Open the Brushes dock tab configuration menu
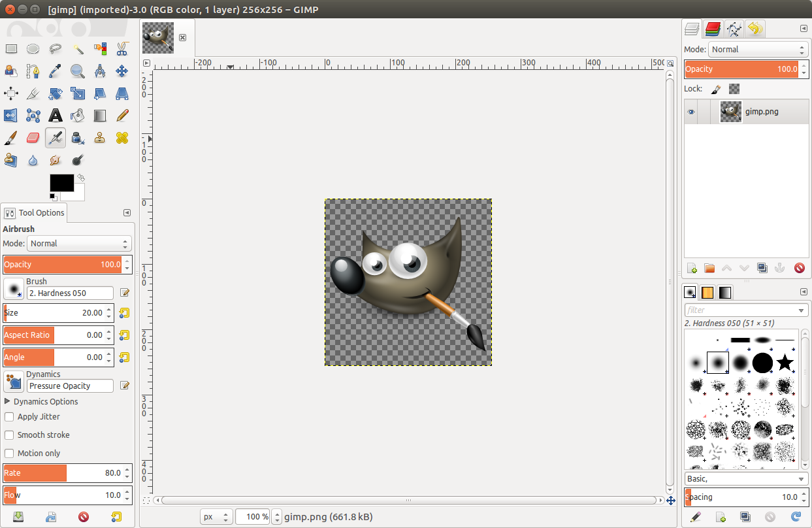The image size is (812, 528). tap(804, 292)
